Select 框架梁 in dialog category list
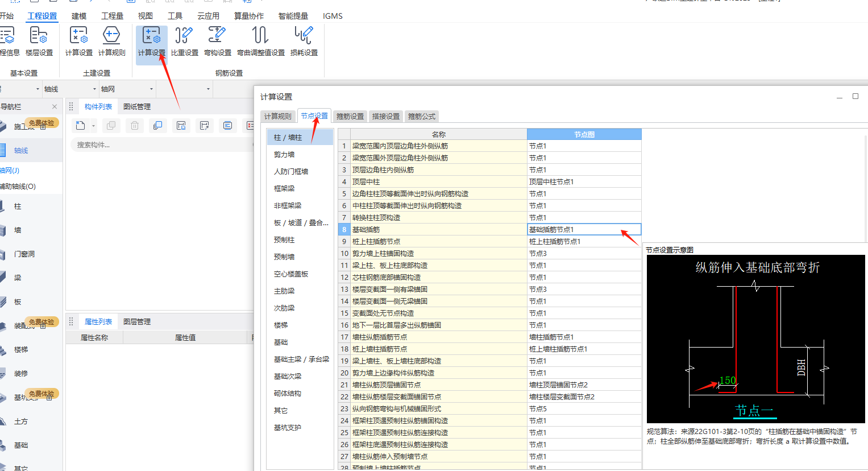Image resolution: width=868 pixels, height=471 pixels. pyautogui.click(x=284, y=188)
